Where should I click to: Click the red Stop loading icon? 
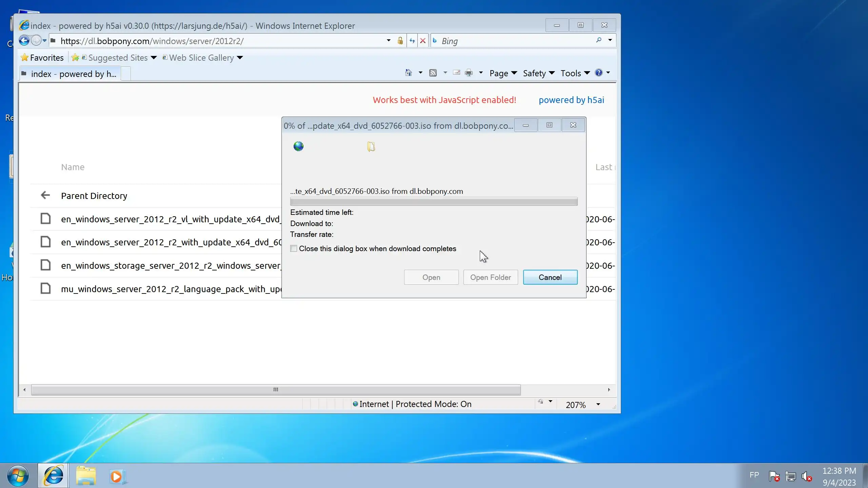pyautogui.click(x=423, y=41)
